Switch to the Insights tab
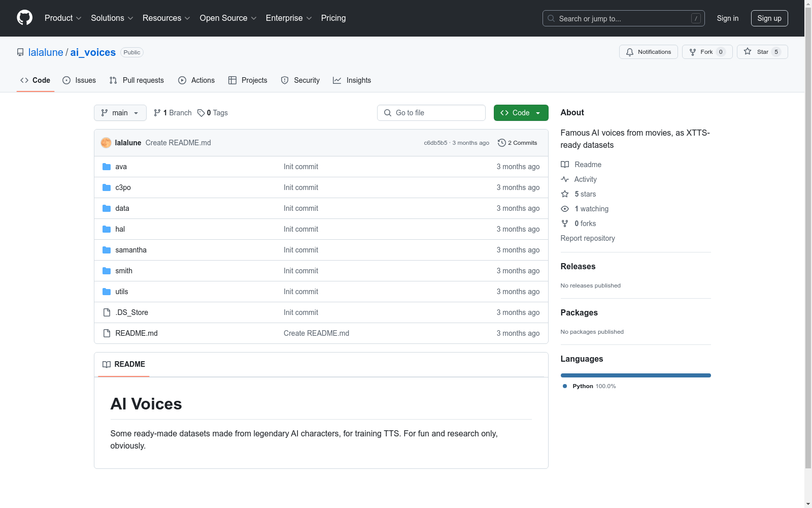The image size is (812, 508). pos(352,80)
